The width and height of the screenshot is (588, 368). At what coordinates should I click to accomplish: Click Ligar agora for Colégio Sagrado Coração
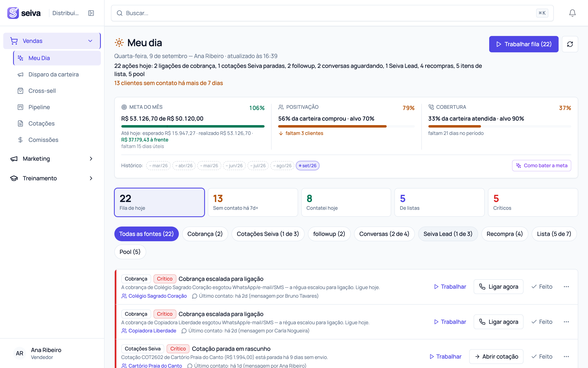tap(498, 287)
